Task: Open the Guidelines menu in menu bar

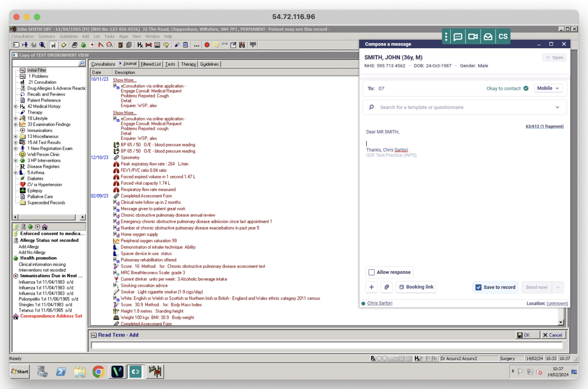Action: 68,36
